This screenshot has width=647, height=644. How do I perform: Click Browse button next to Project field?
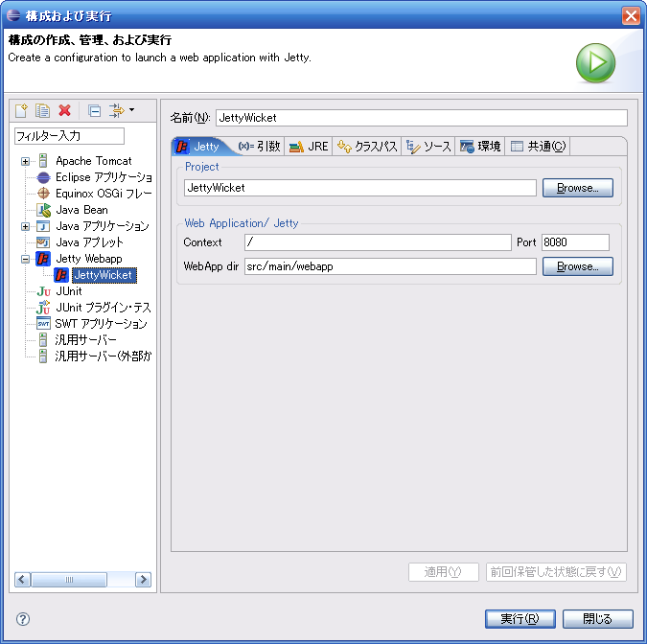[578, 188]
